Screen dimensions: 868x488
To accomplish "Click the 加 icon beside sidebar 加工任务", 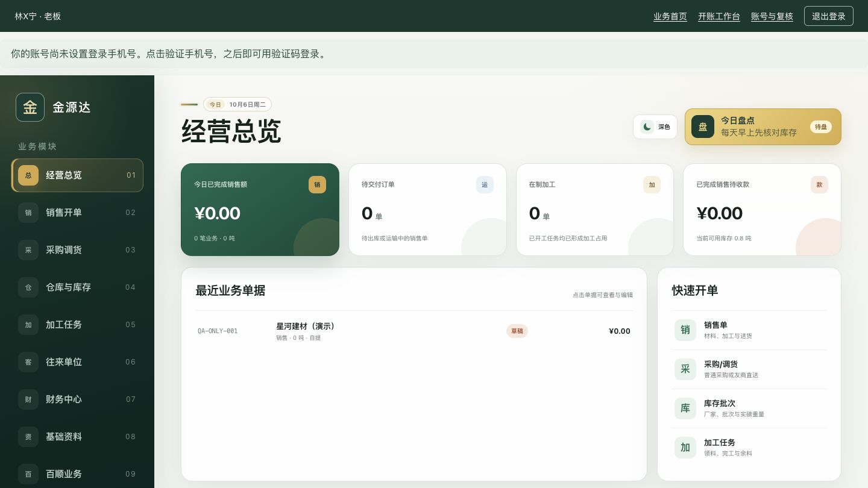I will (28, 325).
